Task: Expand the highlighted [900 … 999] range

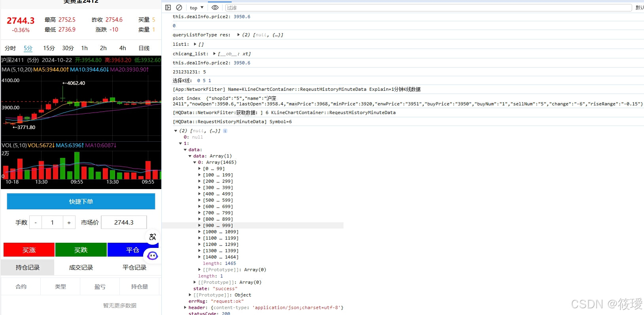Action: (199, 225)
